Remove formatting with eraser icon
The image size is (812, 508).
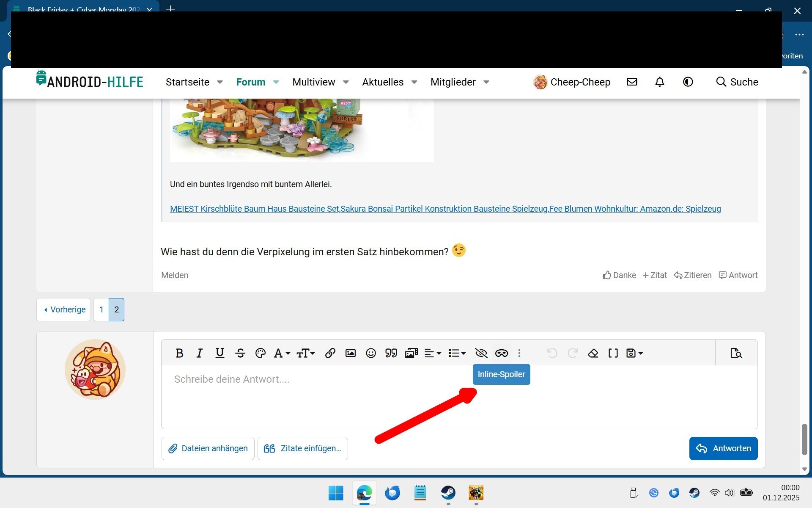pyautogui.click(x=593, y=353)
